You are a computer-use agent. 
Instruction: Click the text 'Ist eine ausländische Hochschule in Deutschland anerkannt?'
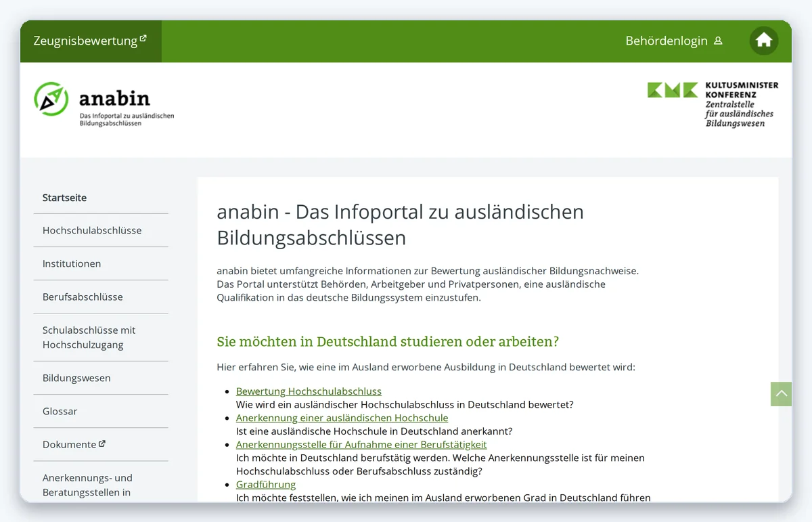374,431
